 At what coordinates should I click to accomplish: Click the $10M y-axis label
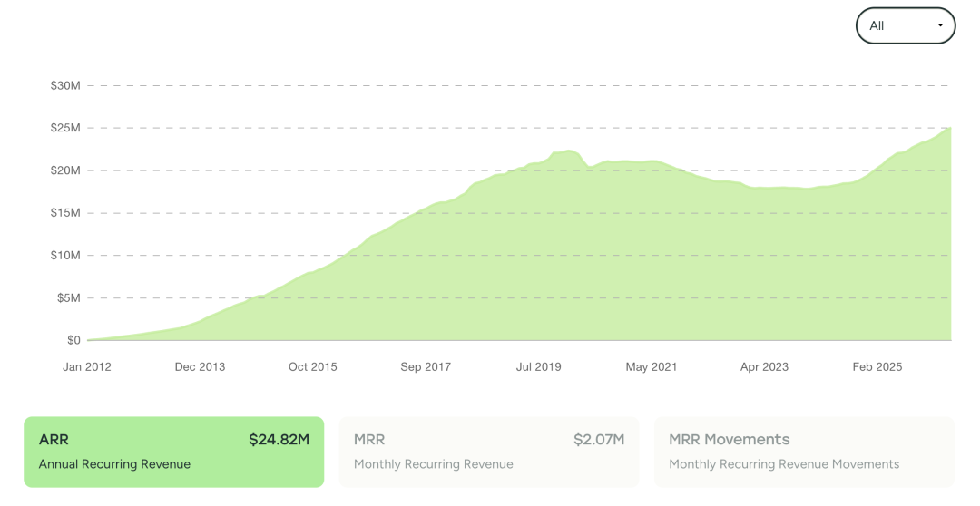click(65, 256)
